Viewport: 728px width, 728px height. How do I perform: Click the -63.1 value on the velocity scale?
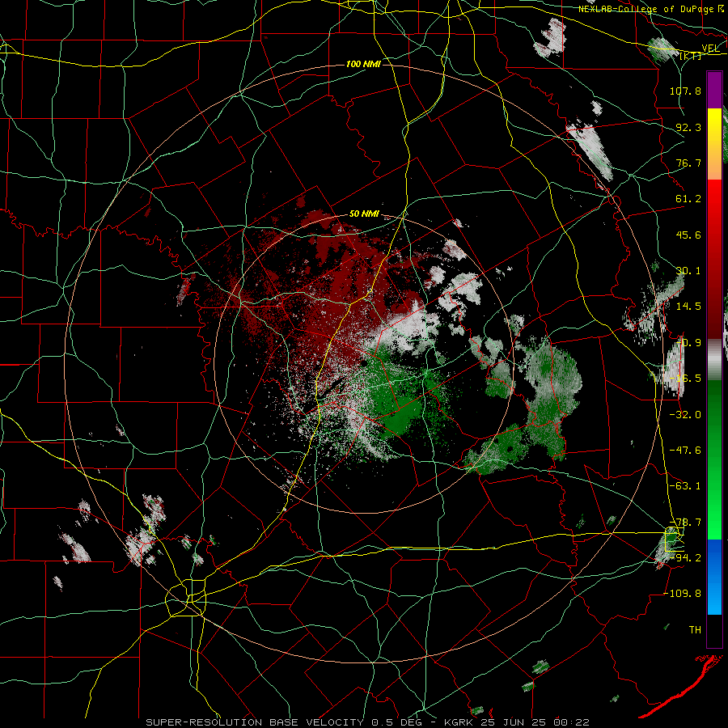[685, 486]
